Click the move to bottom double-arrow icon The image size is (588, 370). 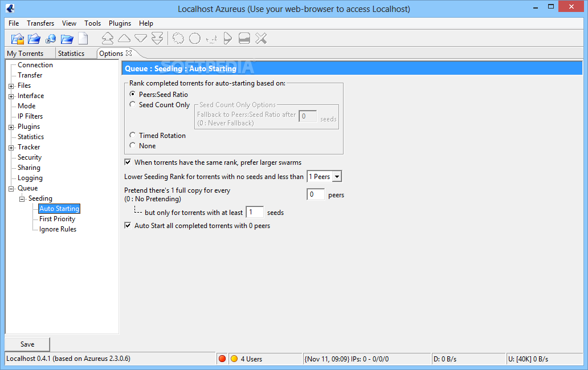157,38
